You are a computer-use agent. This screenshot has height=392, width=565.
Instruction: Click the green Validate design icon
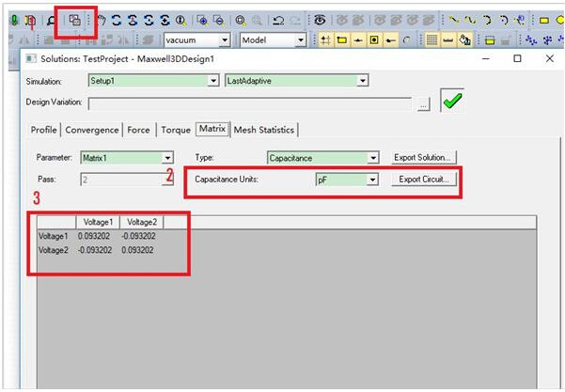click(14, 20)
